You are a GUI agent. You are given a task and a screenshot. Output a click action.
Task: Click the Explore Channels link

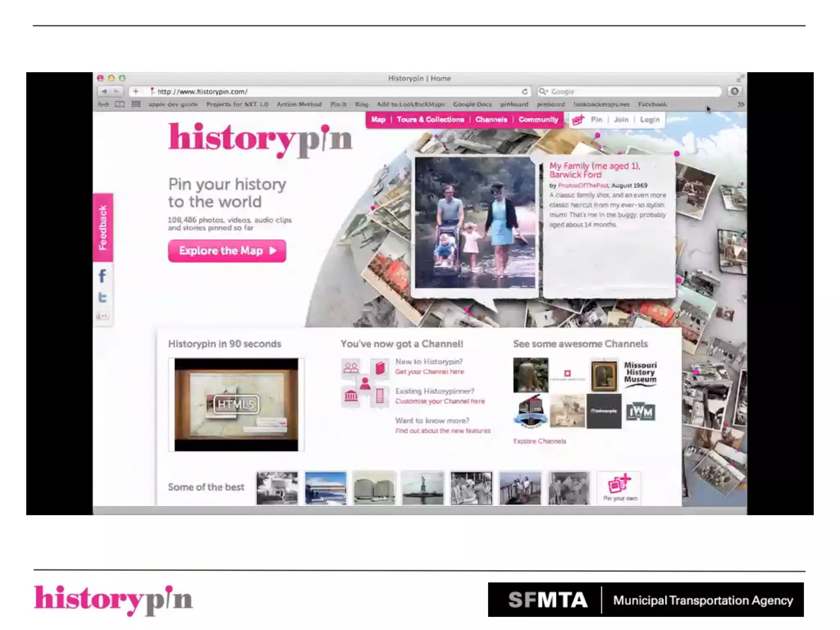540,441
